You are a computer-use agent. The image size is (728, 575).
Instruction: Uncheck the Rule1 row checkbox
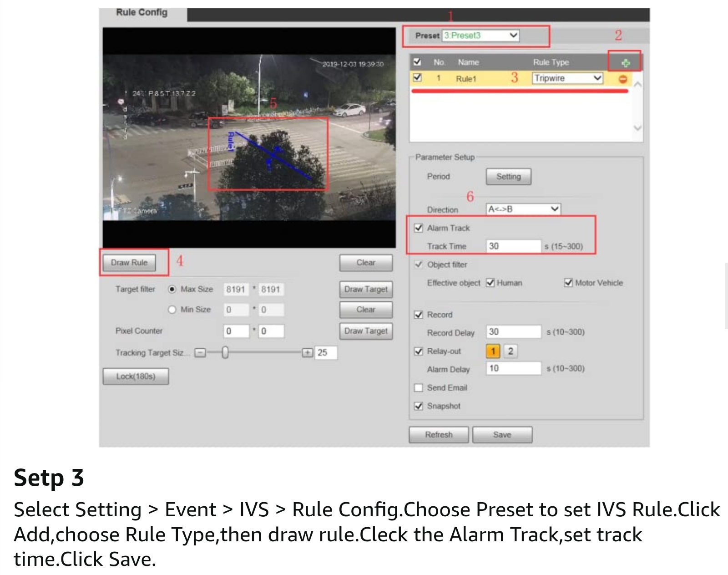[x=417, y=78]
